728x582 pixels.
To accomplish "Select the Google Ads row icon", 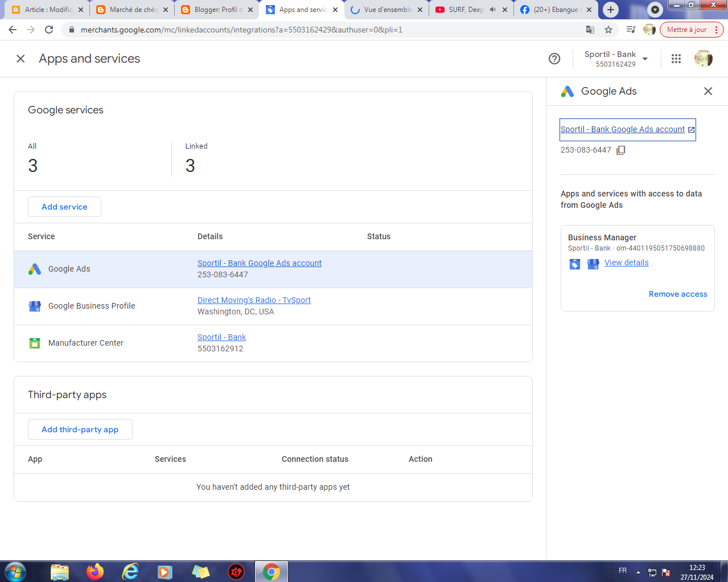I will (x=35, y=269).
